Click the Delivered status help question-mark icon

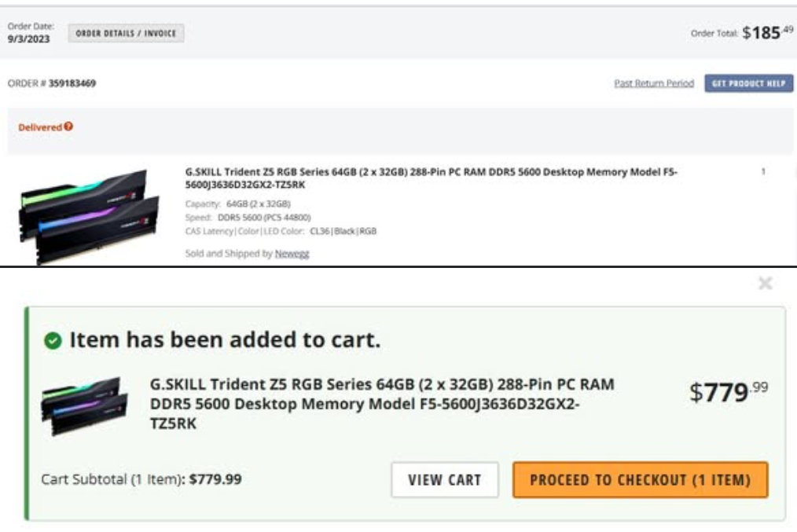click(69, 127)
